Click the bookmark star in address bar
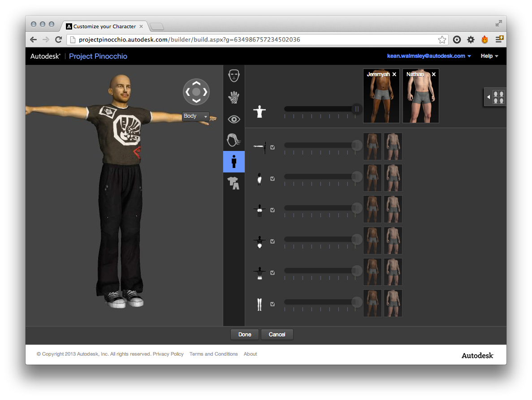Image resolution: width=532 pixels, height=400 pixels. click(442, 39)
